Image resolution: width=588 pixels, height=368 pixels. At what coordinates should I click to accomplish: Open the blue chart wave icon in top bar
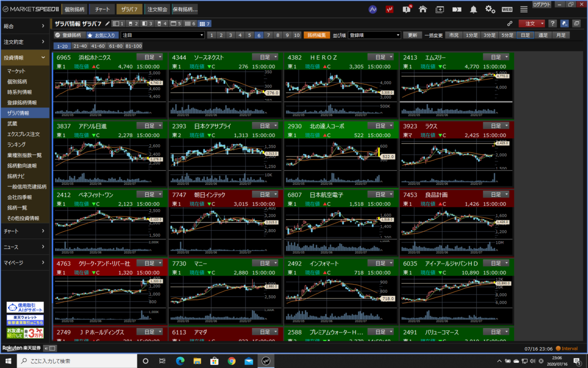[x=373, y=9]
